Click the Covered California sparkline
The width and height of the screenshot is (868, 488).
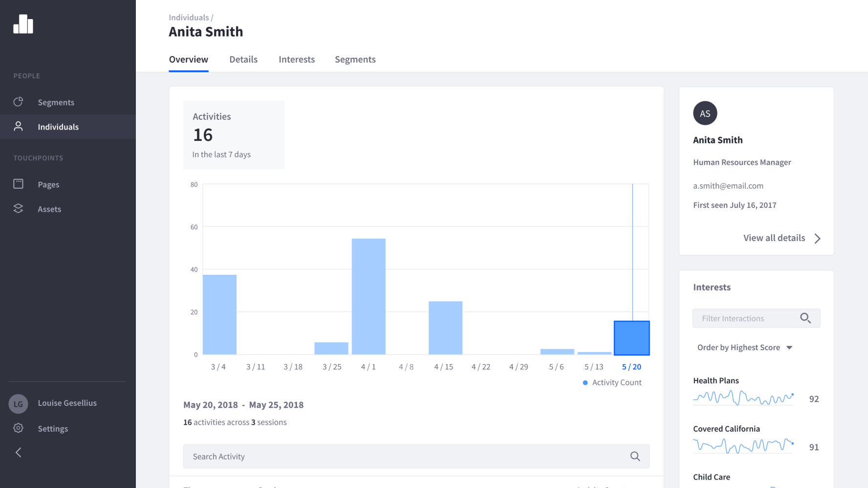(743, 445)
